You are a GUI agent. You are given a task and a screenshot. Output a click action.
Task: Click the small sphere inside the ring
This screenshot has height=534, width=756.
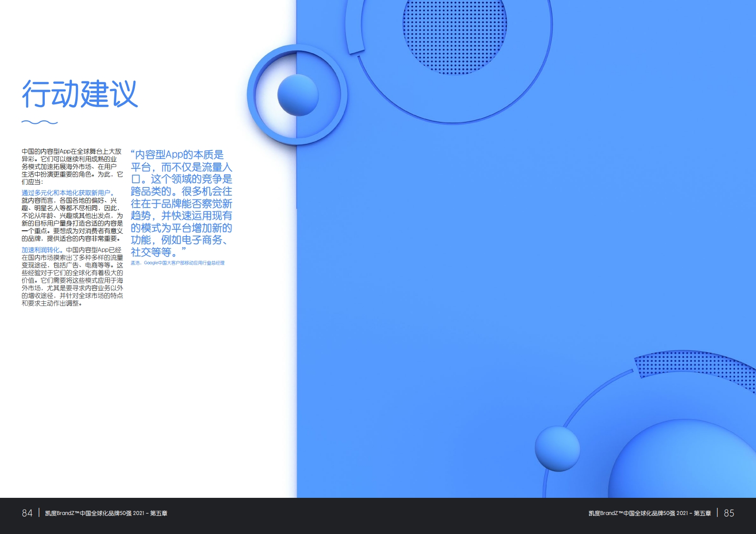point(298,95)
